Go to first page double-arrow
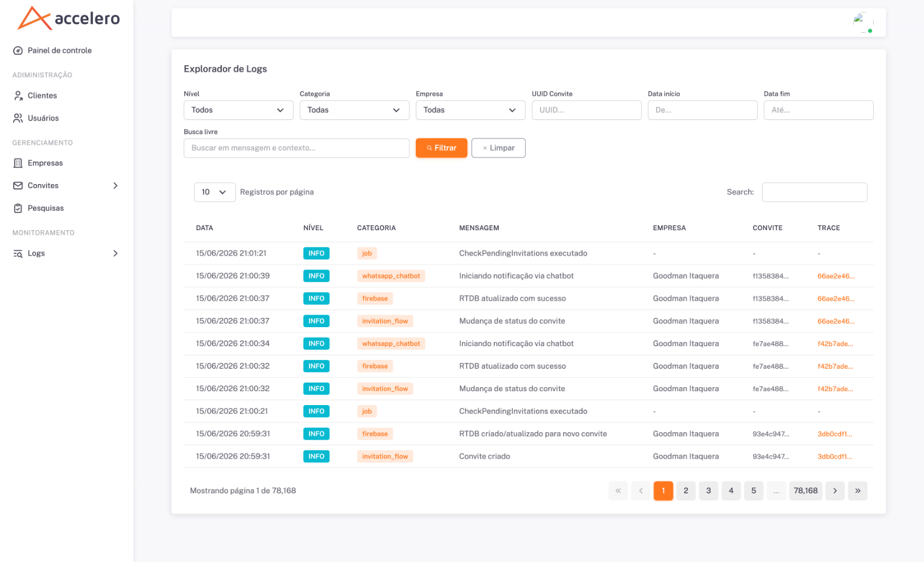The width and height of the screenshot is (924, 562). click(x=618, y=491)
